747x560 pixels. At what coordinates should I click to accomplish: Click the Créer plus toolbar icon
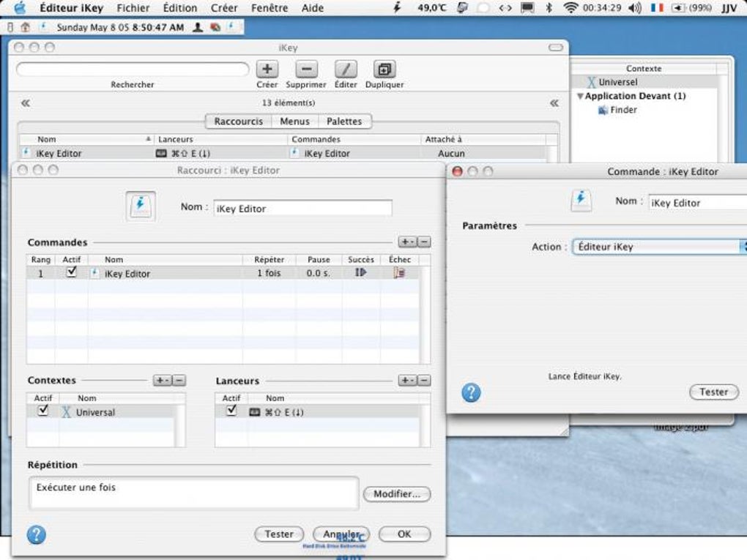267,70
